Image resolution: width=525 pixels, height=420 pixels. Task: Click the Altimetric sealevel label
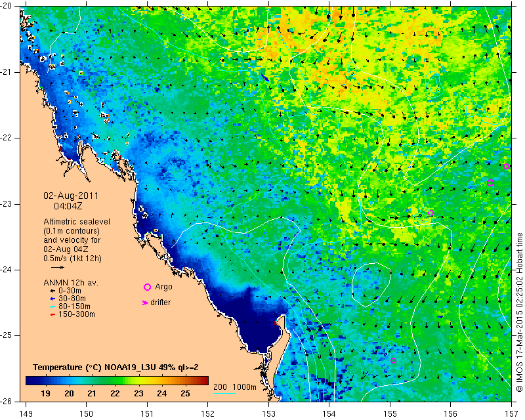point(77,222)
